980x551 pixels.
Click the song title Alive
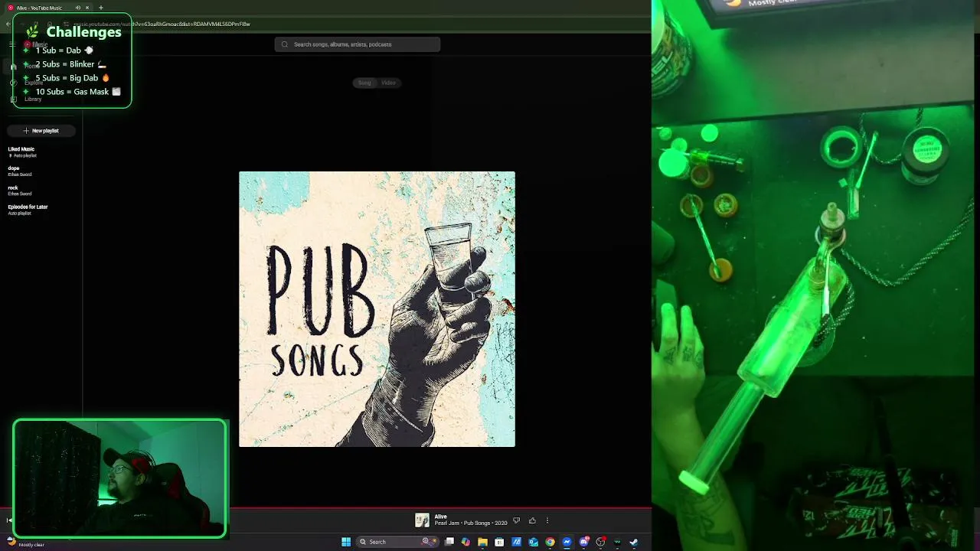(440, 517)
